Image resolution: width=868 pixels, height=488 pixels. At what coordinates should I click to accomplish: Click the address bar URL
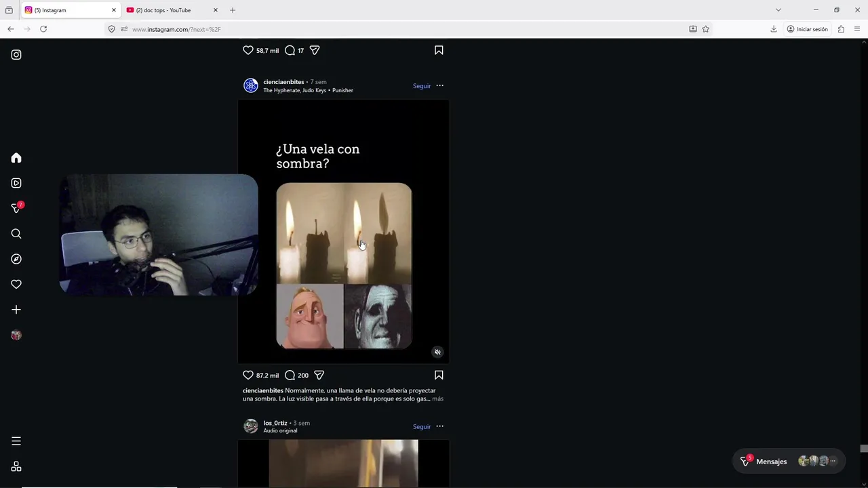click(x=176, y=29)
